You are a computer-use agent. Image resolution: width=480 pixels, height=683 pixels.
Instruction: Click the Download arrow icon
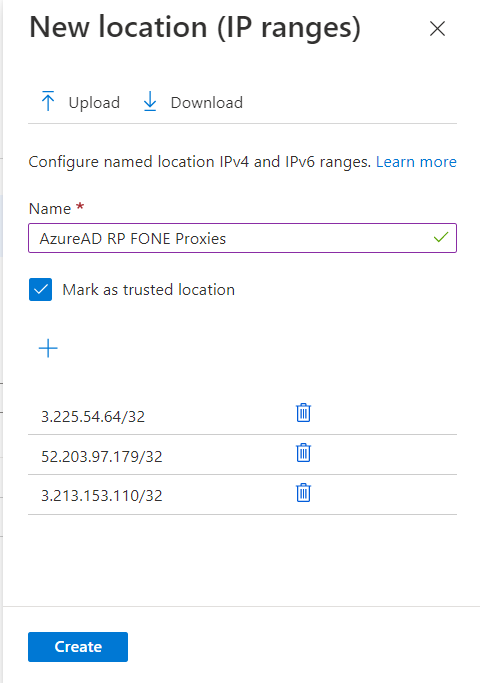(x=150, y=101)
